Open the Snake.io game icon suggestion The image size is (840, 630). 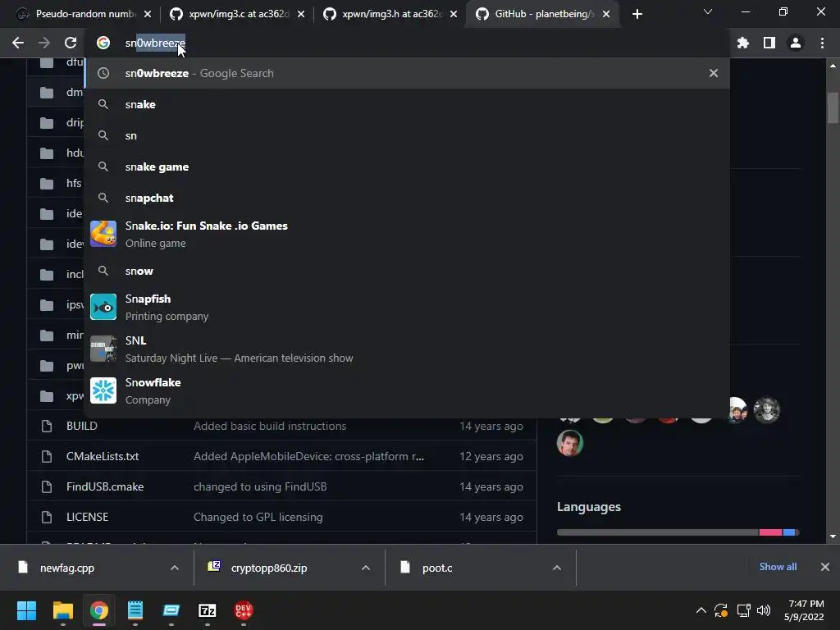click(x=103, y=234)
